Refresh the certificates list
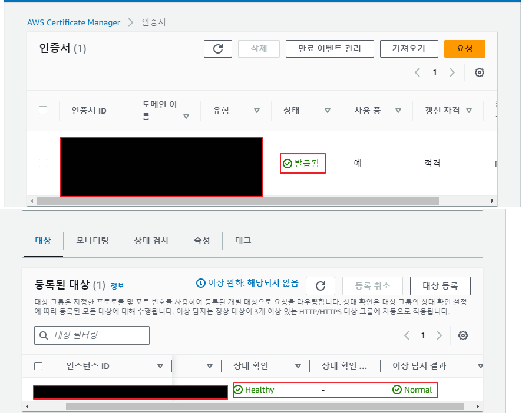 [218, 49]
